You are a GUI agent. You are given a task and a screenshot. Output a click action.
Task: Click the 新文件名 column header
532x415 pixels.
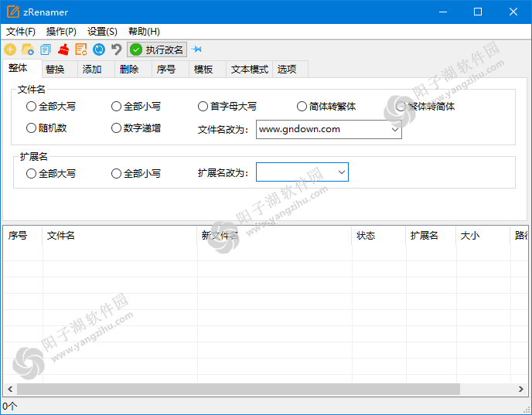click(x=275, y=235)
